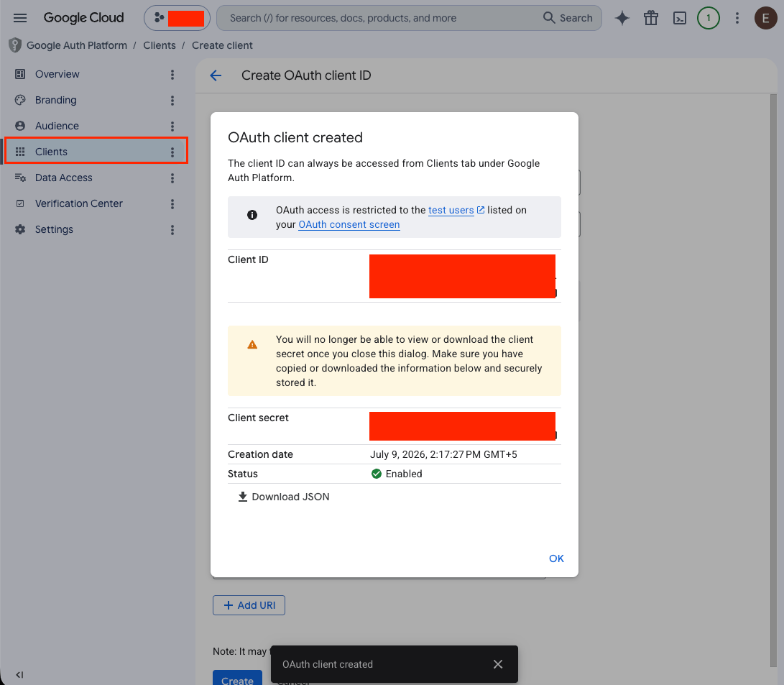The height and width of the screenshot is (685, 784).
Task: Focus the resource search field
Action: (x=380, y=18)
